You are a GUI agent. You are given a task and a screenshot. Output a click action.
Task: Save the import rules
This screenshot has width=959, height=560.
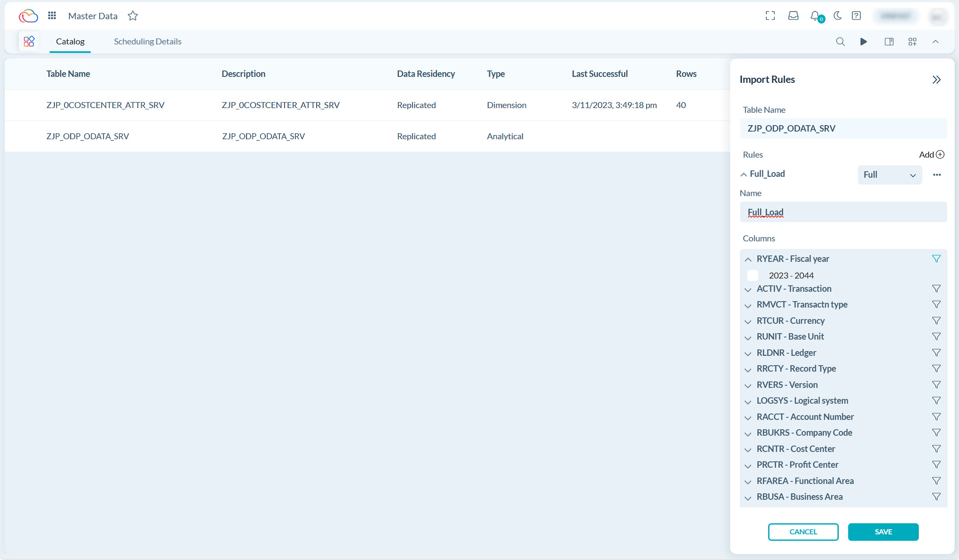coord(883,532)
